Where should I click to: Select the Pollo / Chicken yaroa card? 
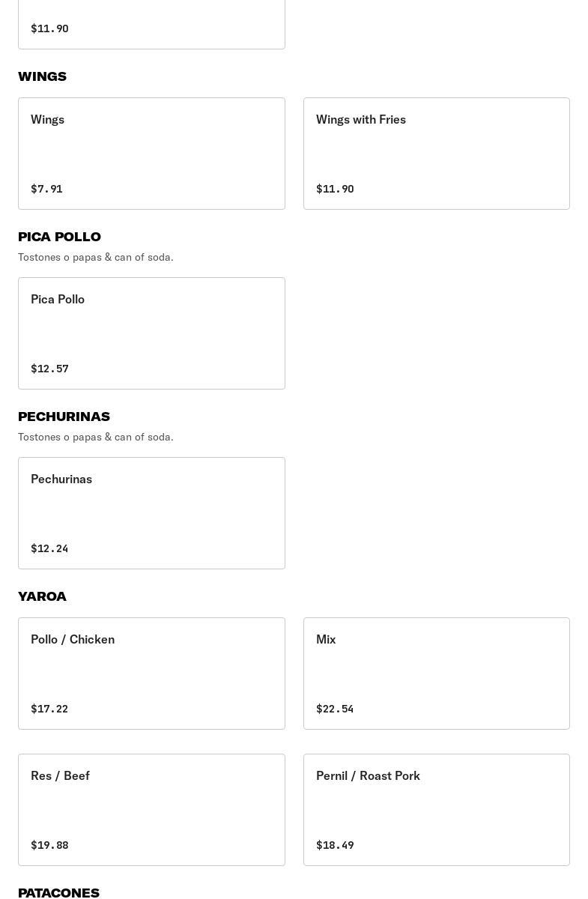pyautogui.click(x=151, y=674)
